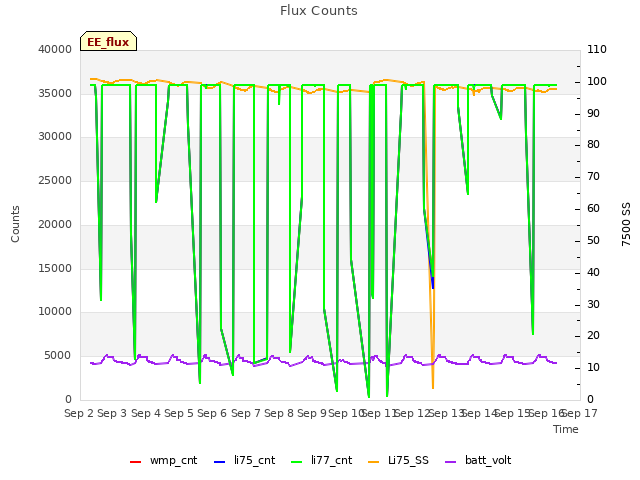The image size is (640, 480).
Task: Click the green li77_cnt legend swatch
Action: click(x=297, y=462)
